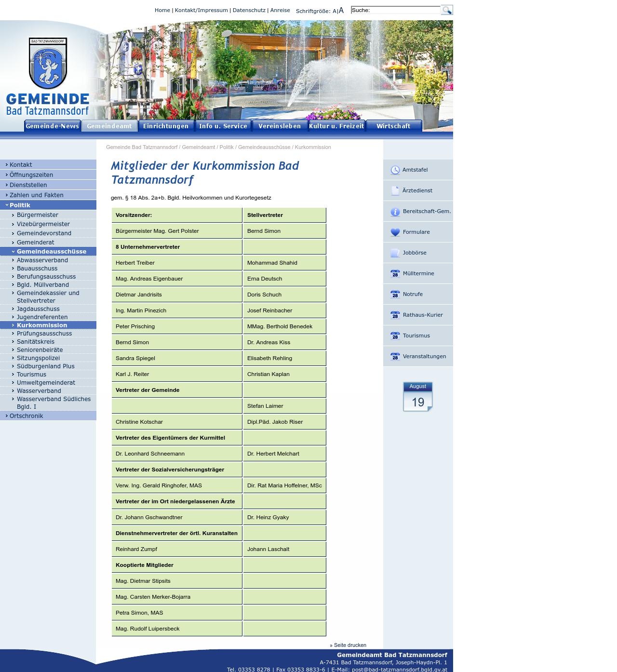Open the Gemeinde-News tab
The height and width of the screenshot is (672, 617).
tap(53, 126)
